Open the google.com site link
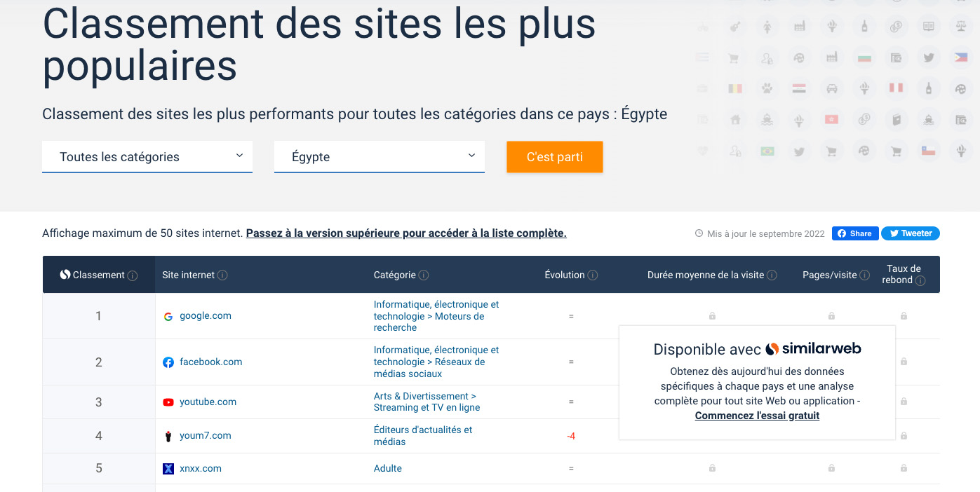Viewport: 980px width, 492px height. point(206,316)
